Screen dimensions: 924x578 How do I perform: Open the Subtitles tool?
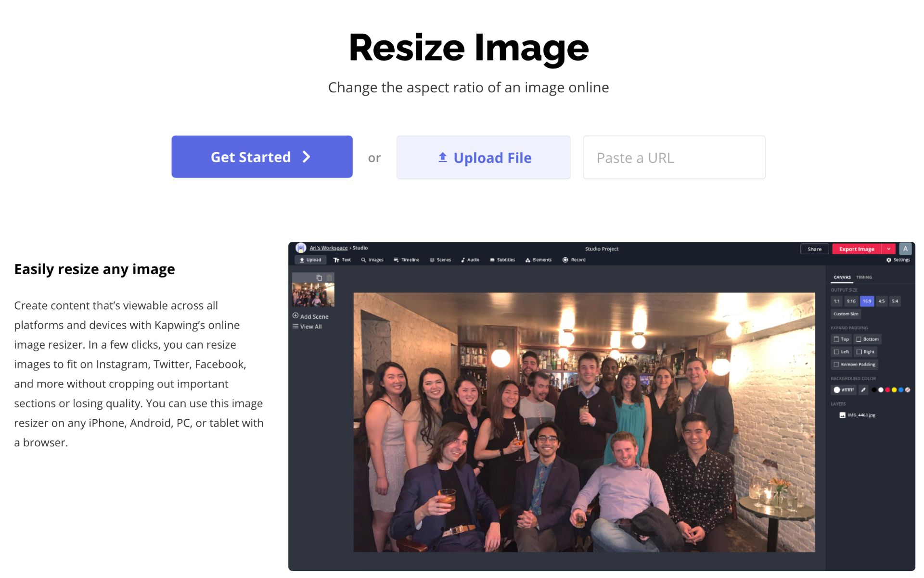(x=502, y=260)
